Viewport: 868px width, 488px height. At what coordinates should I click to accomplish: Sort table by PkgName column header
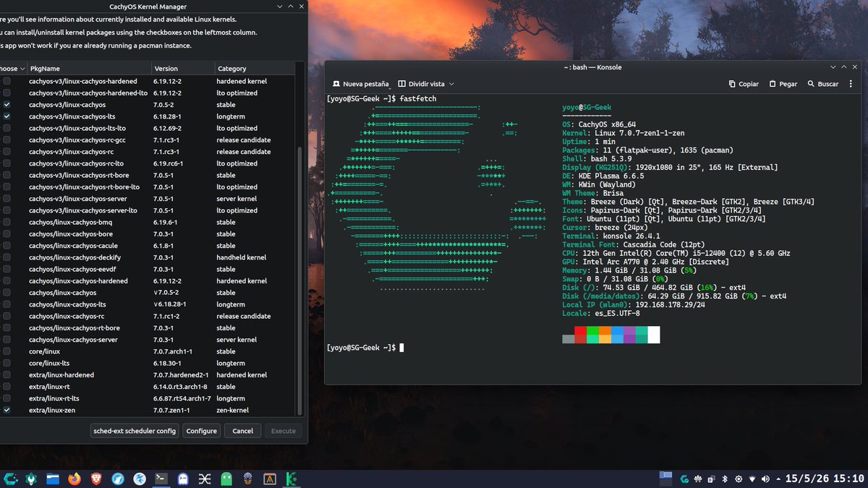point(88,69)
